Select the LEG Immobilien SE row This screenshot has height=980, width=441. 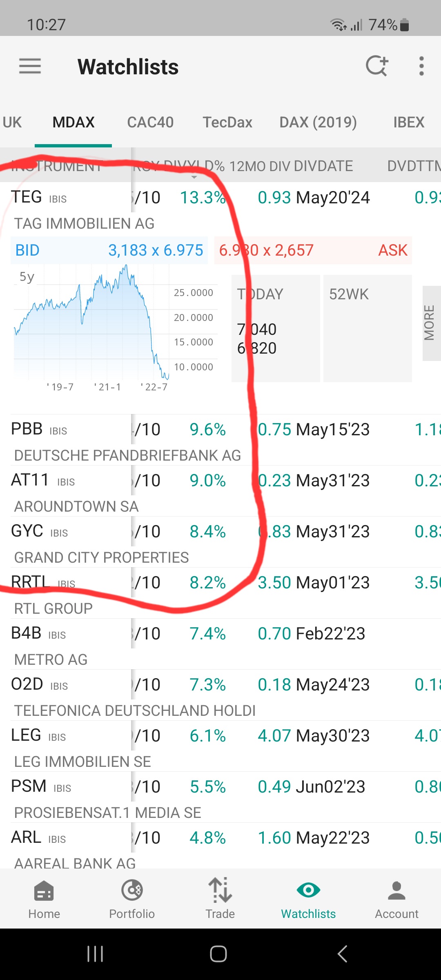(122, 746)
